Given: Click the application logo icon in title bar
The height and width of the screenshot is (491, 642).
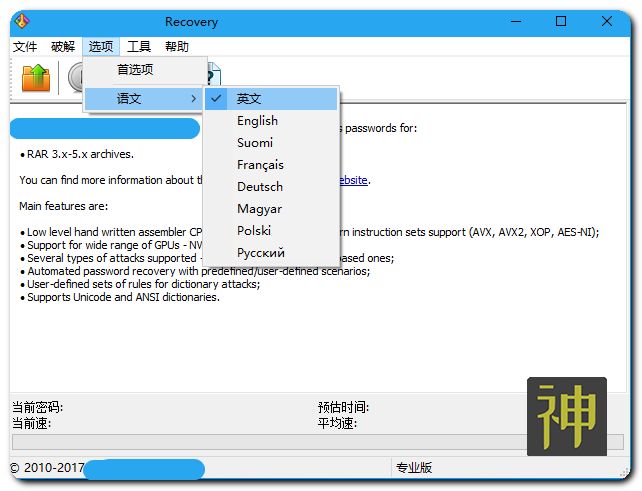Looking at the screenshot, I should coord(22,20).
